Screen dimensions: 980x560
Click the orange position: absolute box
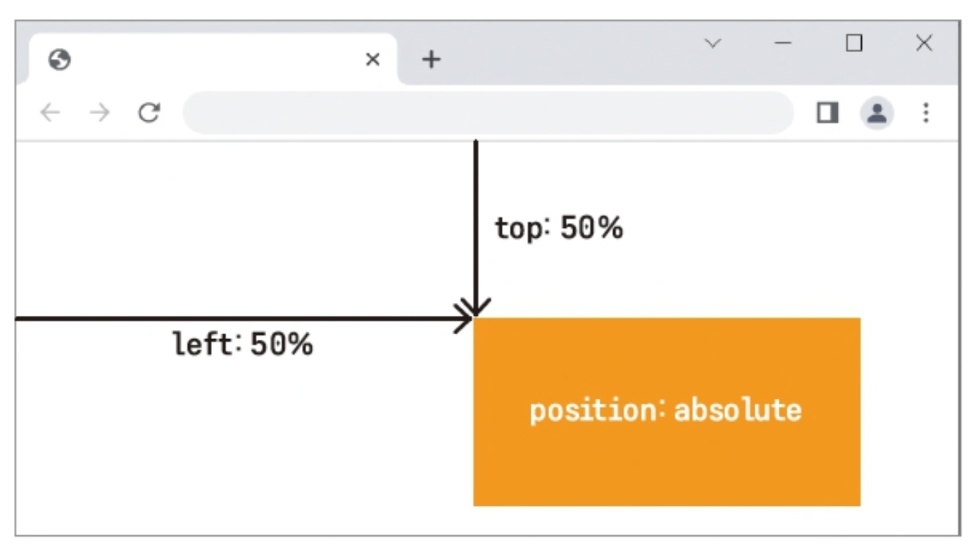pos(667,412)
